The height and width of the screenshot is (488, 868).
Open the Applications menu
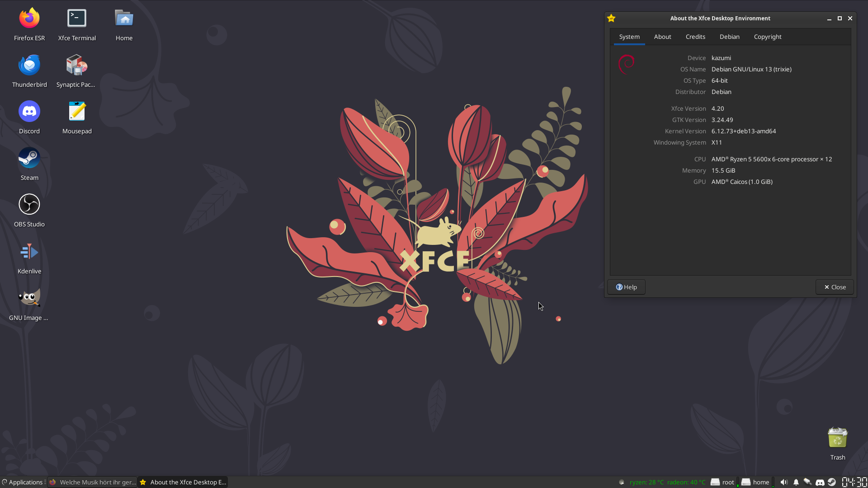click(x=22, y=482)
